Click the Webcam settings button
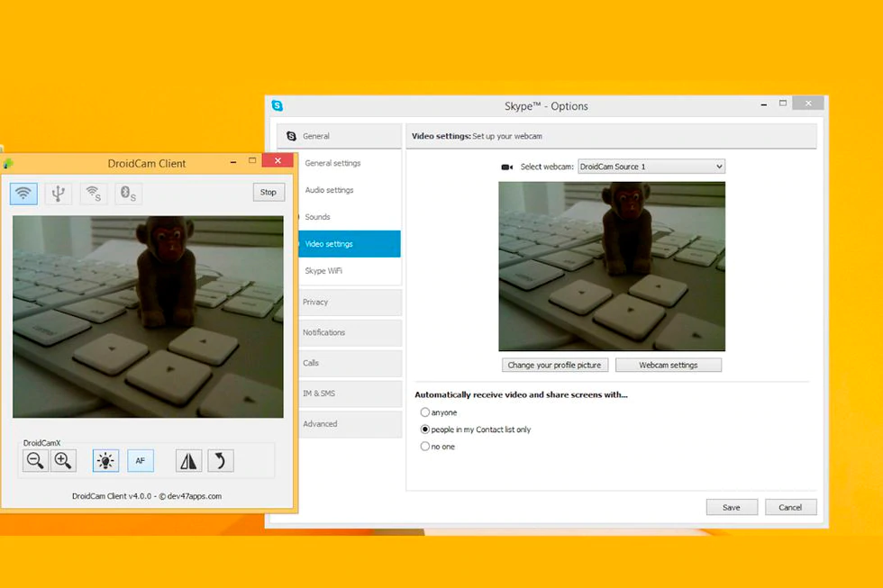 [x=668, y=365]
